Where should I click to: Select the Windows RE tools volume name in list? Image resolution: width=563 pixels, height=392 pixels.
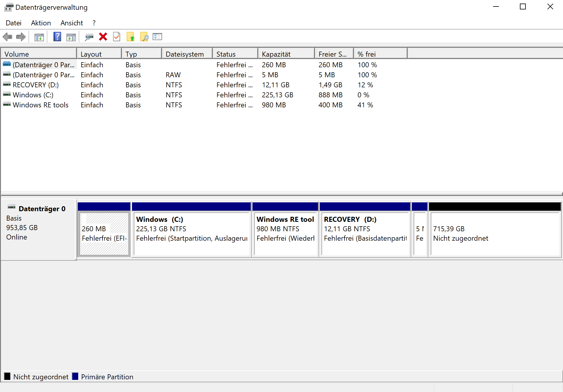[x=41, y=105]
